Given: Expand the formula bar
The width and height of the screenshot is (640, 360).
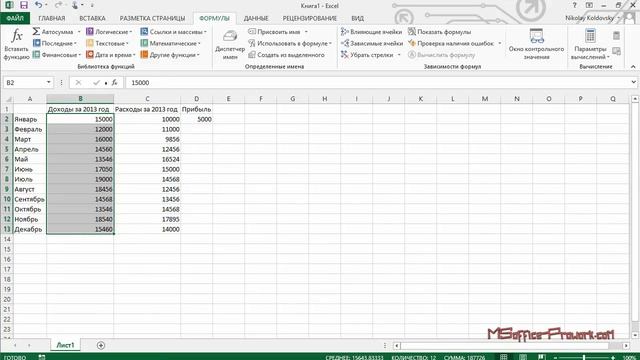Looking at the screenshot, I should (633, 82).
